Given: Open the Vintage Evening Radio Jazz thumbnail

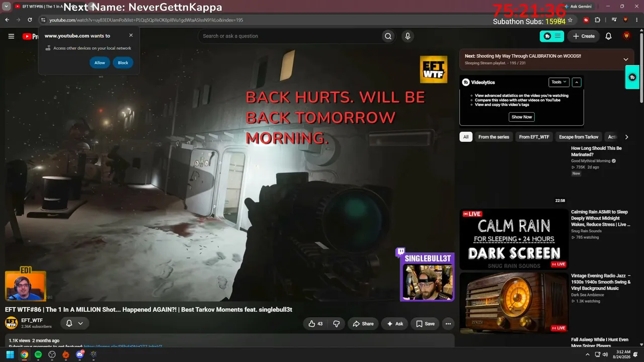Looking at the screenshot, I should point(514,303).
